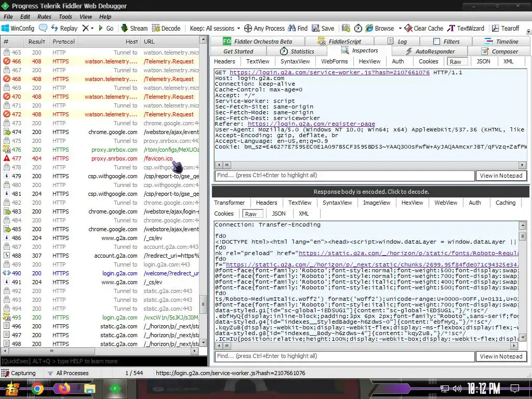
Task: Select response ImageView tab
Action: pos(377,203)
